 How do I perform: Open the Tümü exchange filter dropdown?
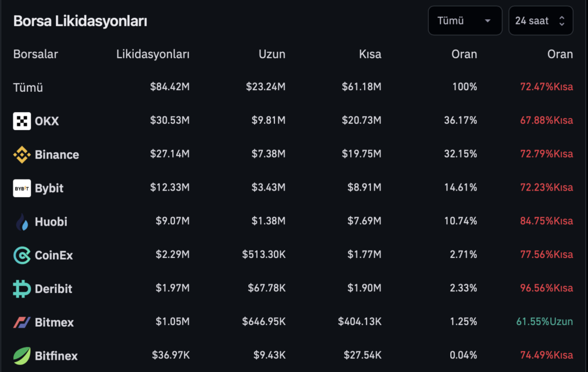click(465, 20)
